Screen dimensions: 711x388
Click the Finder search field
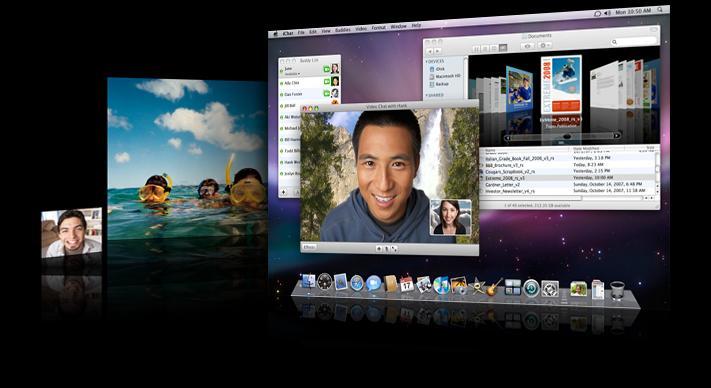pyautogui.click(x=633, y=42)
